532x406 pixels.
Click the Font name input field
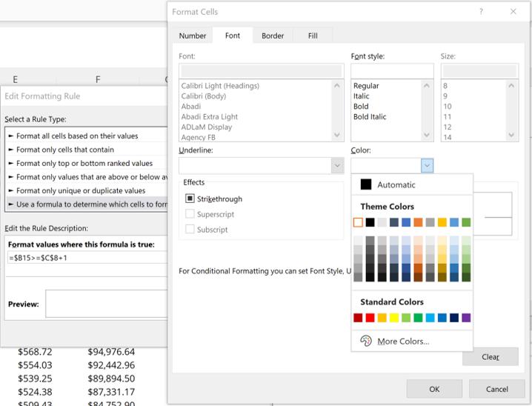[x=262, y=71]
